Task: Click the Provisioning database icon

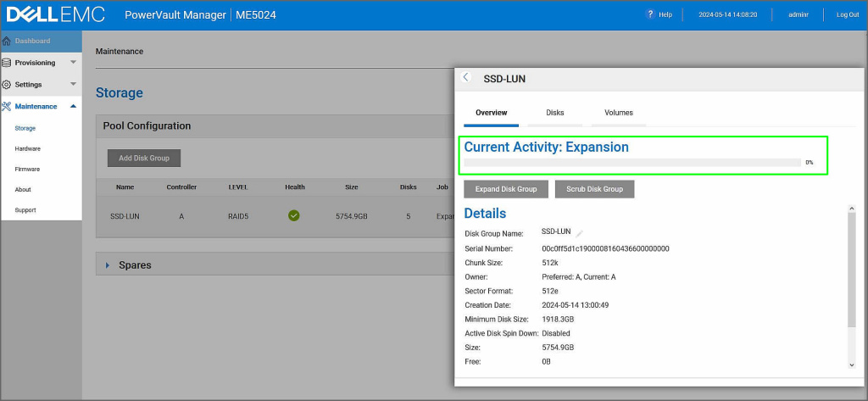Action: [7, 63]
